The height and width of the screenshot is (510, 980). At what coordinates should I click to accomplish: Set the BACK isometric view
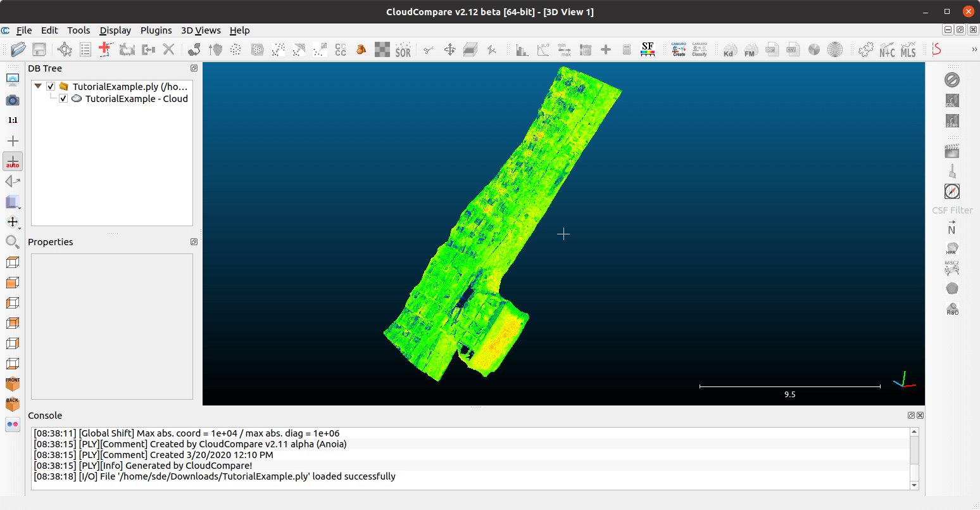tap(13, 404)
